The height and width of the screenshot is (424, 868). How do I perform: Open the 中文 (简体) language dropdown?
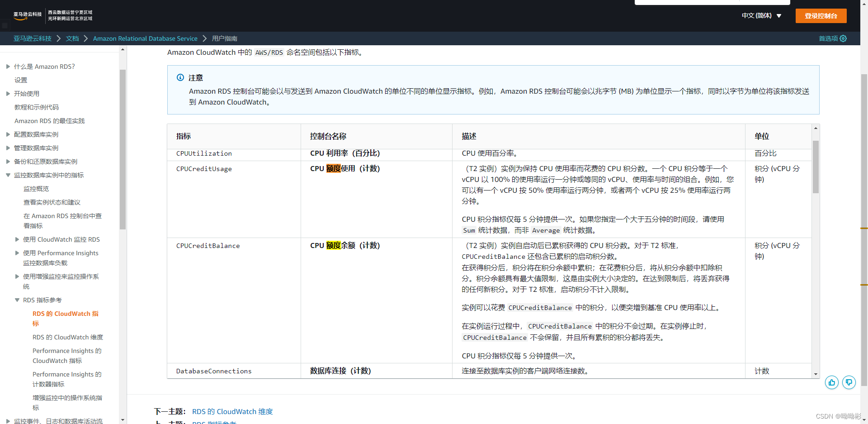761,15
